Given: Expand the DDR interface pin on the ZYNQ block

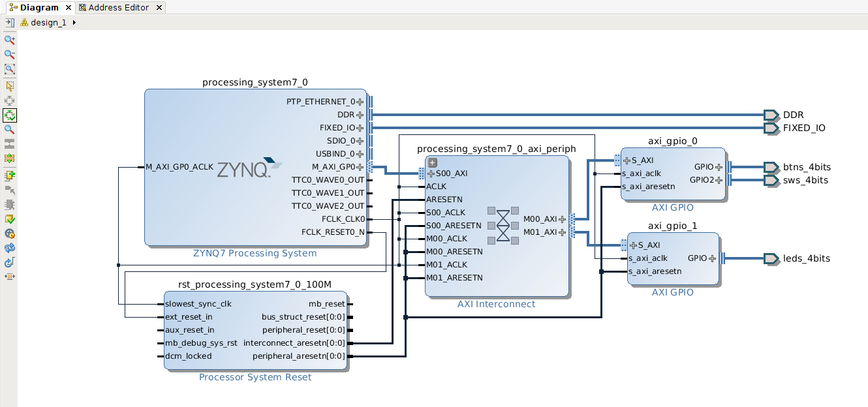Looking at the screenshot, I should [x=360, y=115].
